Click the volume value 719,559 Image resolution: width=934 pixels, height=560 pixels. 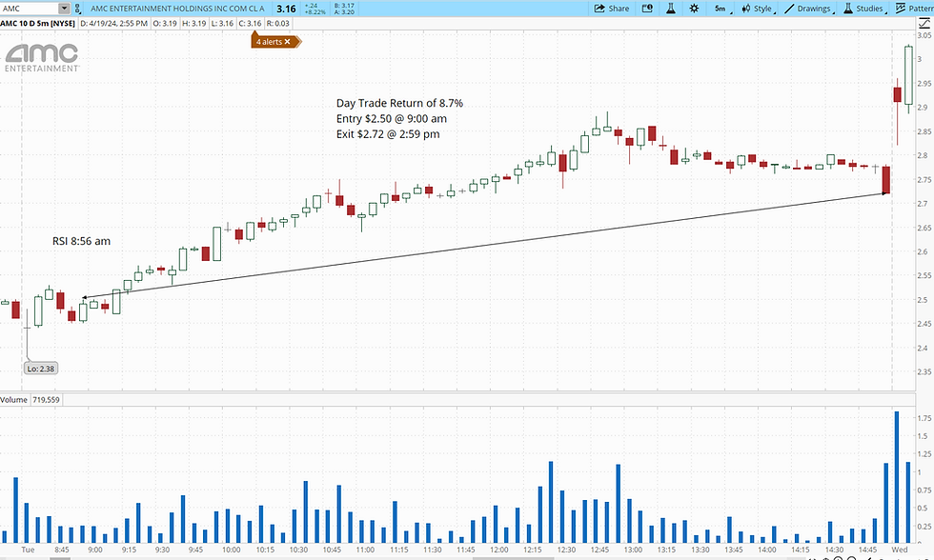click(47, 399)
